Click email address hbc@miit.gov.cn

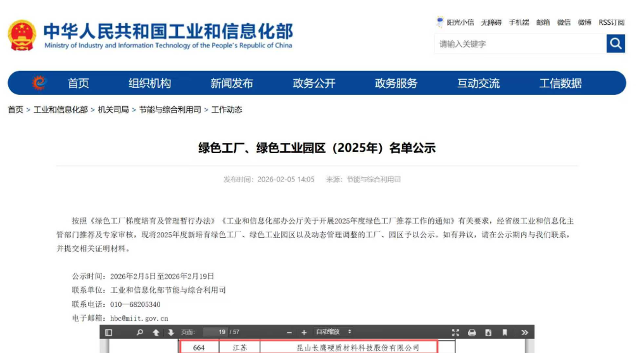pos(139,318)
